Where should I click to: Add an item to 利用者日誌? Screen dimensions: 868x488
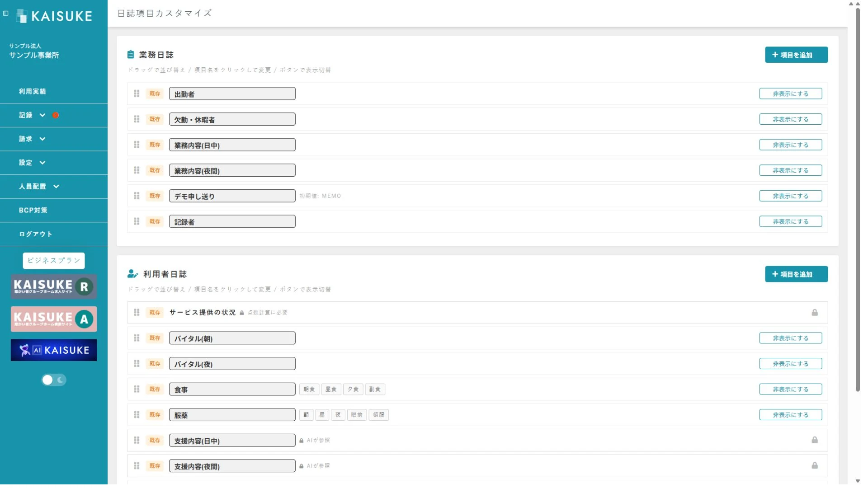click(796, 274)
